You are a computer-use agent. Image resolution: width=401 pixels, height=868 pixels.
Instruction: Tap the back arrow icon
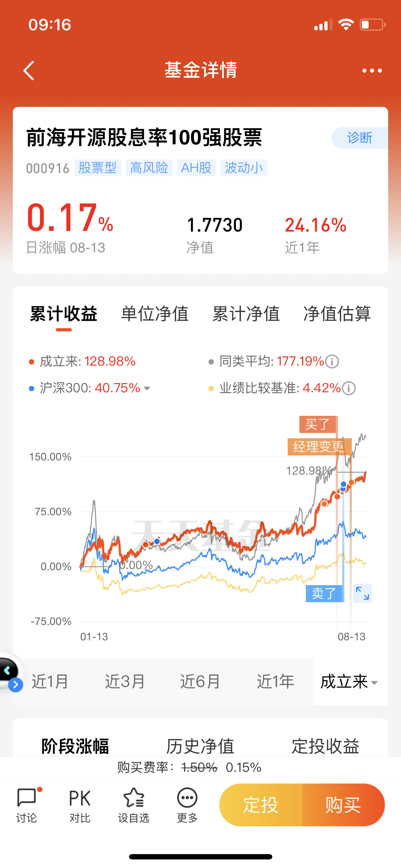[x=29, y=71]
